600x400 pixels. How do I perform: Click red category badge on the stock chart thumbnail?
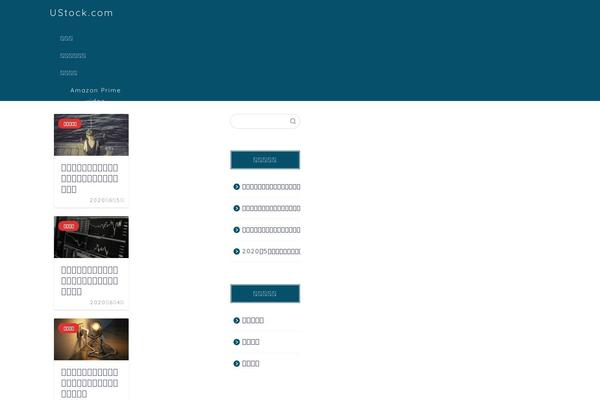tap(68, 226)
